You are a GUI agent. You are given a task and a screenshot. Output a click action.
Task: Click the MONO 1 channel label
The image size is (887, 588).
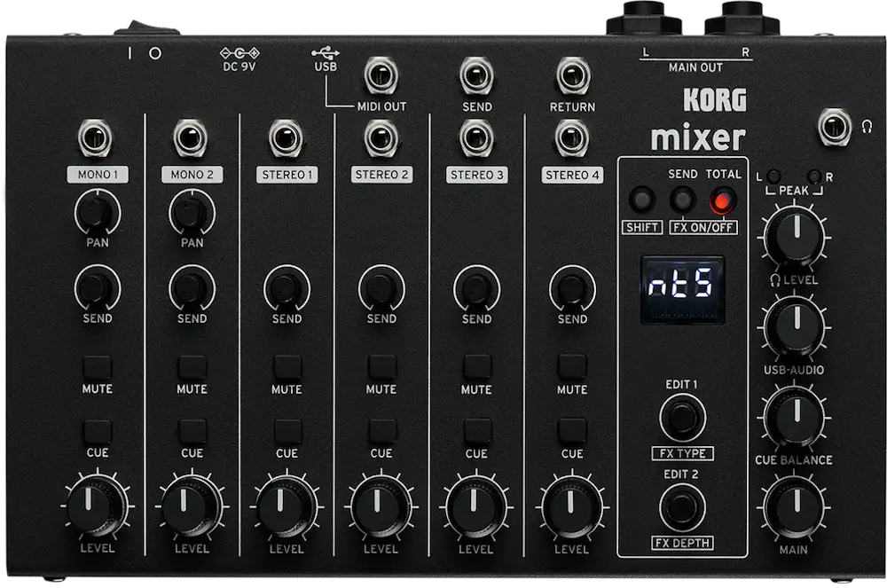click(98, 175)
